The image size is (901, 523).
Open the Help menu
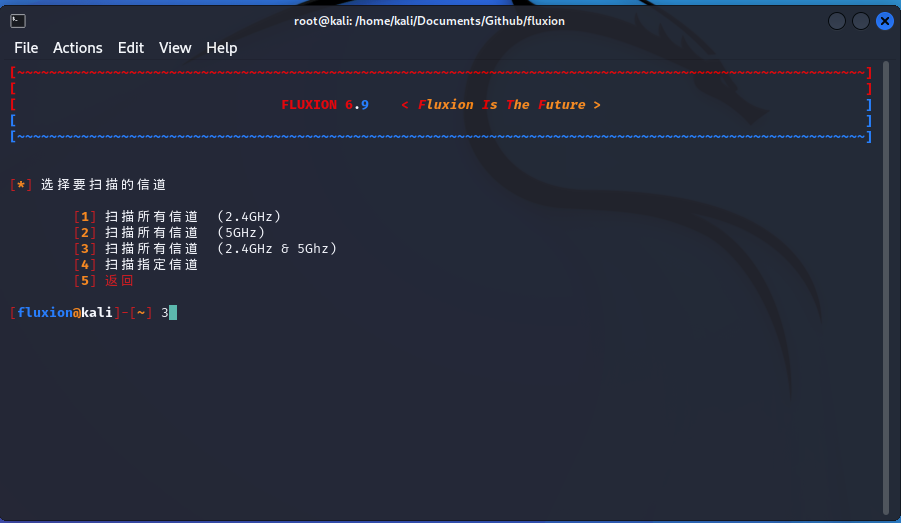221,48
